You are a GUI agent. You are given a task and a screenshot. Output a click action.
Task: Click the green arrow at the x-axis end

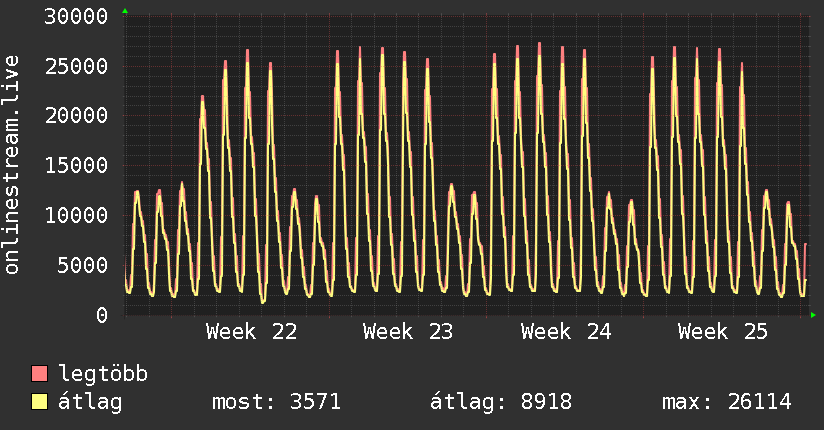pos(813,315)
